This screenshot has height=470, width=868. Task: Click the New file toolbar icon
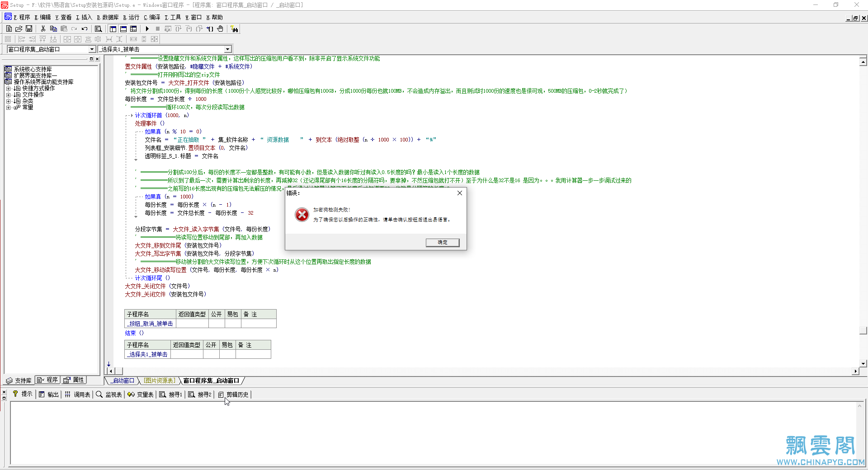[x=9, y=28]
